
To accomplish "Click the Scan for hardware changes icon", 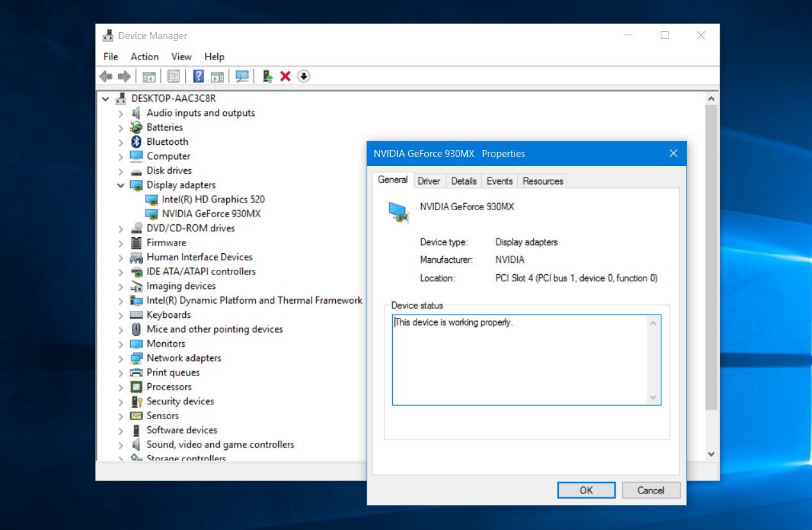I will pos(242,76).
